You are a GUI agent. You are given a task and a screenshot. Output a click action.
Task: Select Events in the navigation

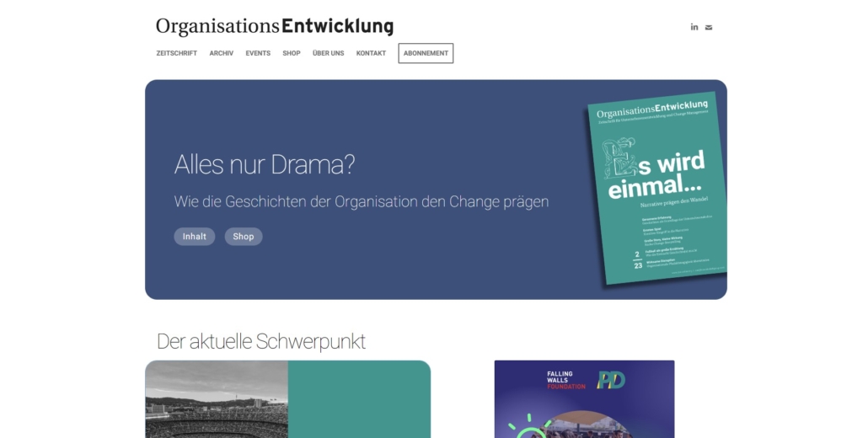[258, 54]
